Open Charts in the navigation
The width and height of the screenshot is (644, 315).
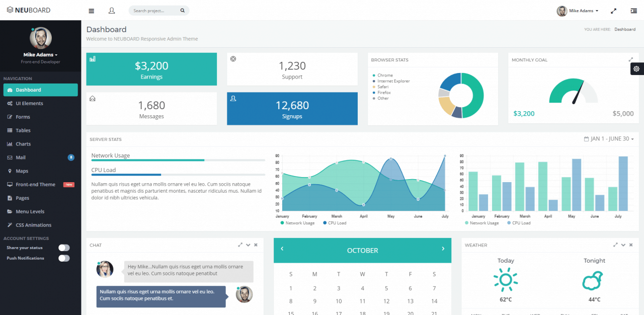pyautogui.click(x=41, y=144)
